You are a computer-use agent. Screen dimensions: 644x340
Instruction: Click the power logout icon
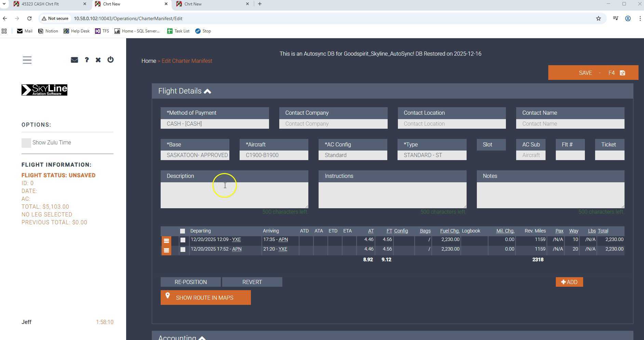pos(110,60)
